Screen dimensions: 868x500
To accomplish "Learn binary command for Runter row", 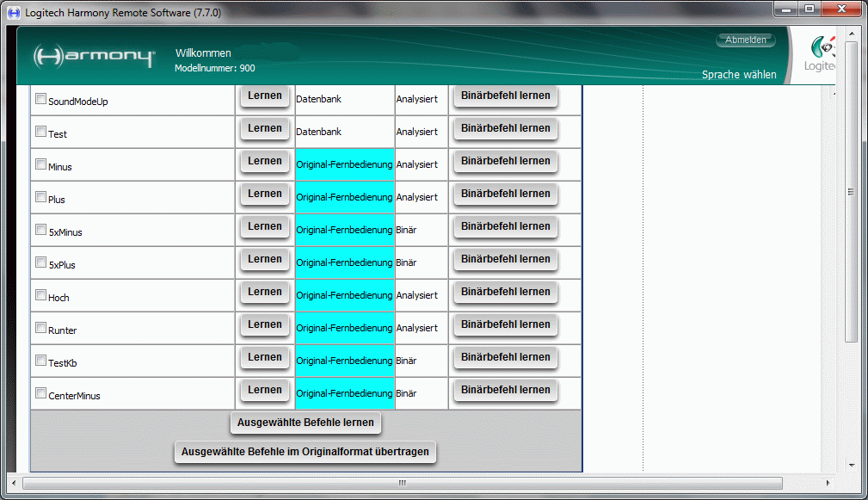I will (505, 325).
